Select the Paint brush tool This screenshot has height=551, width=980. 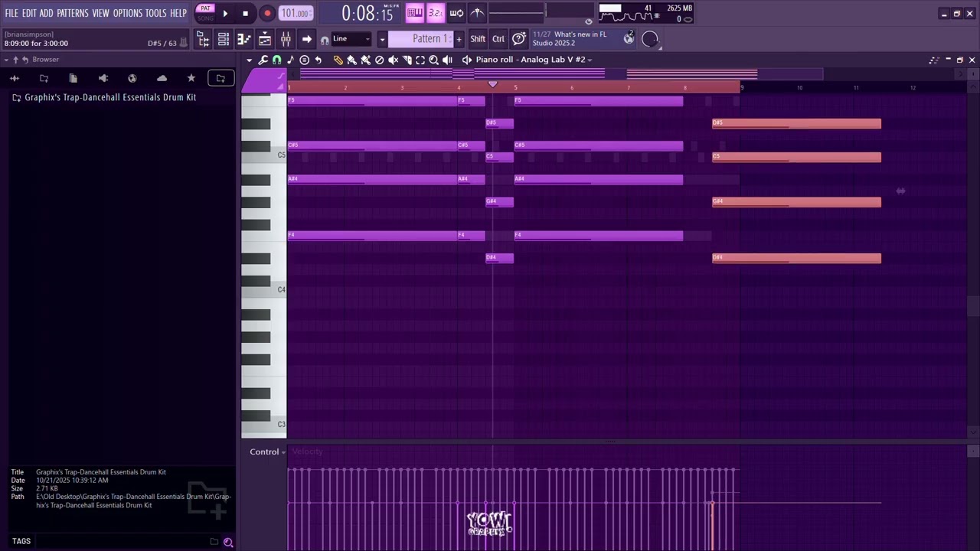[351, 60]
